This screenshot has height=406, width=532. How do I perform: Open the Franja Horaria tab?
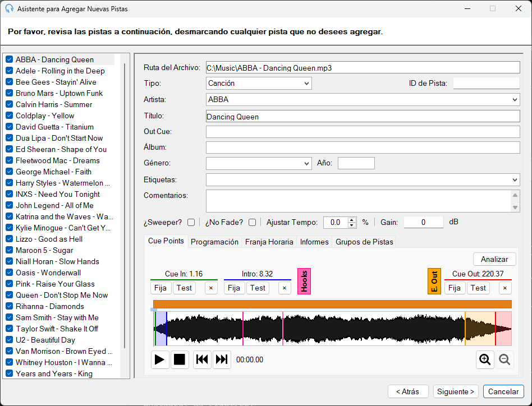pos(269,242)
